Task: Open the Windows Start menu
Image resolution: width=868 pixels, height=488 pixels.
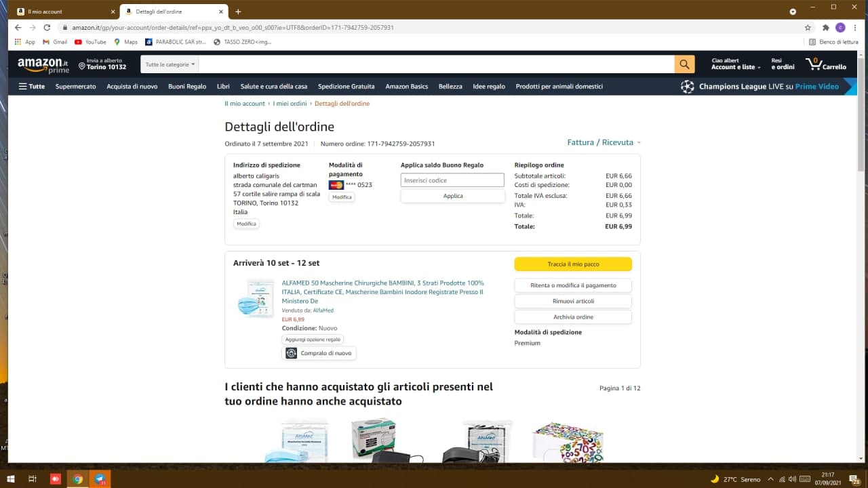Action: click(x=11, y=479)
